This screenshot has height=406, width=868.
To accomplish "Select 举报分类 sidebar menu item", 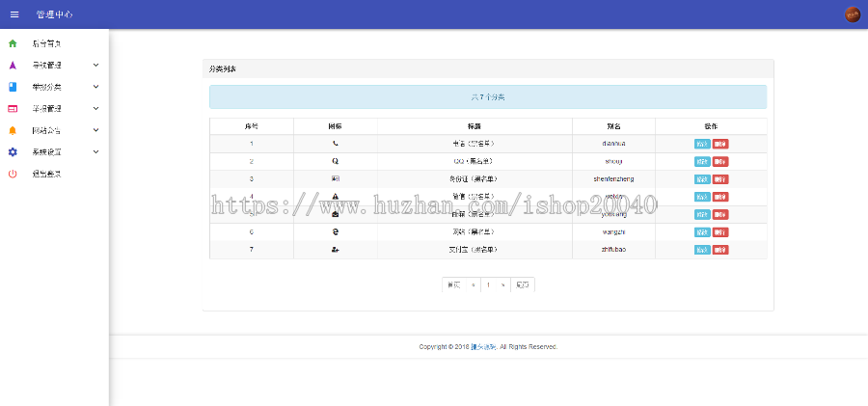I will point(46,87).
